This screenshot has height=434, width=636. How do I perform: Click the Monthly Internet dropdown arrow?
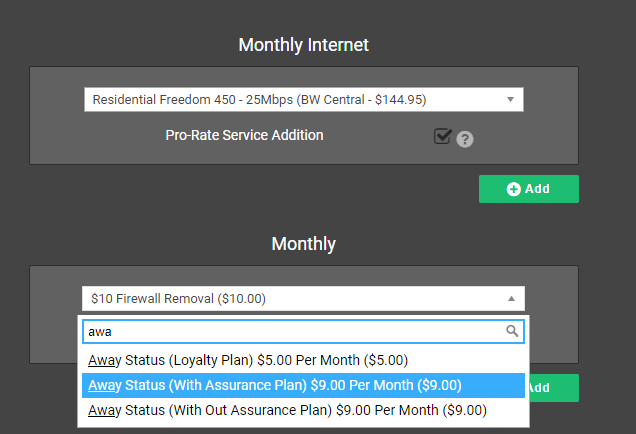[510, 99]
